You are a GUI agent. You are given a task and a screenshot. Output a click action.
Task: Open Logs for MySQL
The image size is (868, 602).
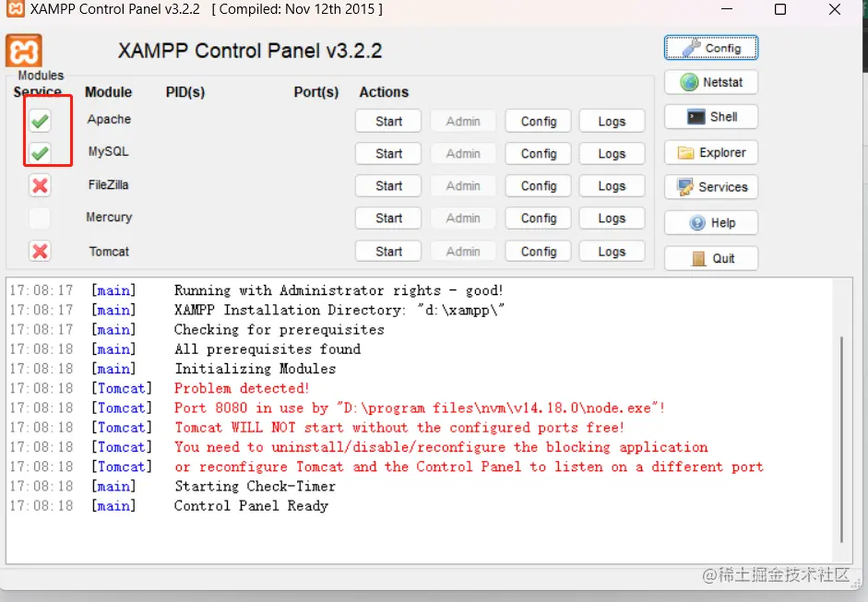click(x=612, y=153)
